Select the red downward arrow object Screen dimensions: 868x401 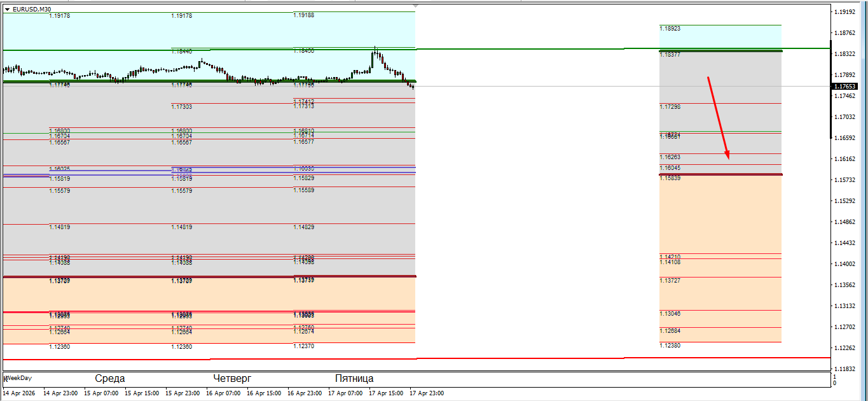coord(718,117)
